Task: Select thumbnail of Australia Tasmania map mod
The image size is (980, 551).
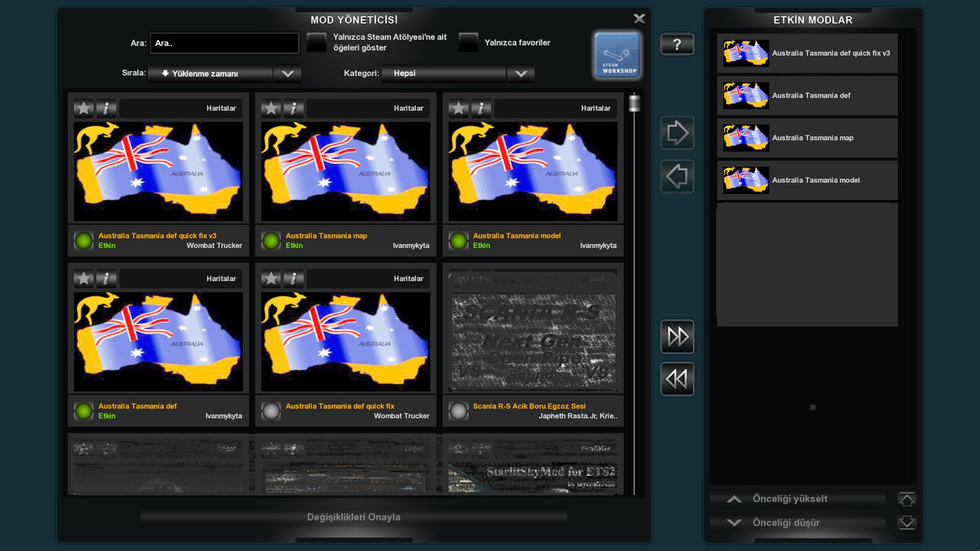Action: tap(346, 171)
